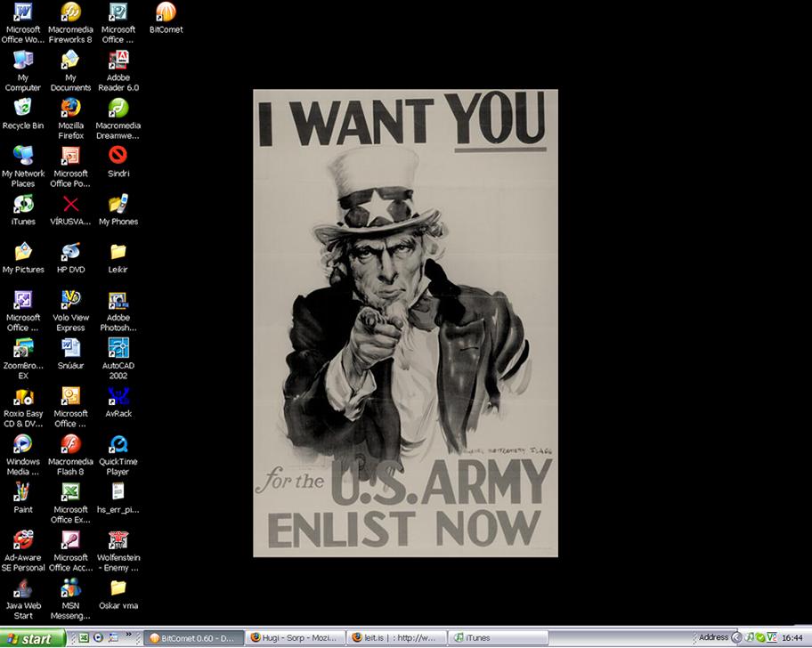Viewport: 812px width, 648px height.
Task: Open the Leikir folder
Action: [x=118, y=259]
